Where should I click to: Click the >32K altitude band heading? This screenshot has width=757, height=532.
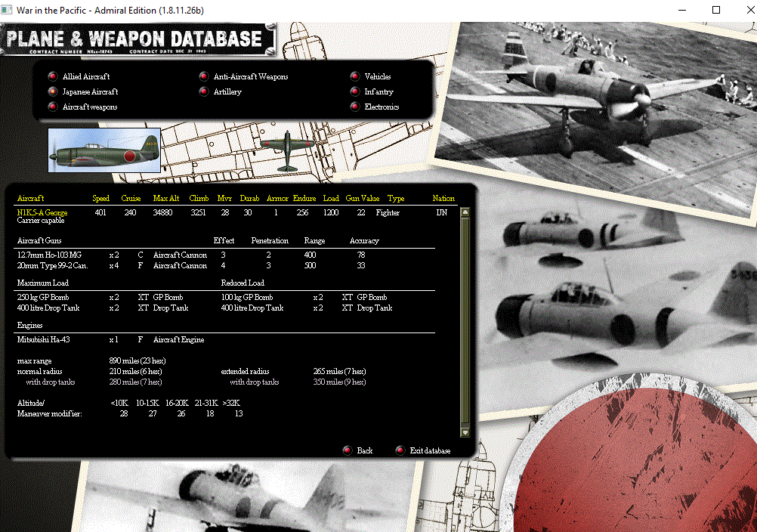[x=231, y=403]
